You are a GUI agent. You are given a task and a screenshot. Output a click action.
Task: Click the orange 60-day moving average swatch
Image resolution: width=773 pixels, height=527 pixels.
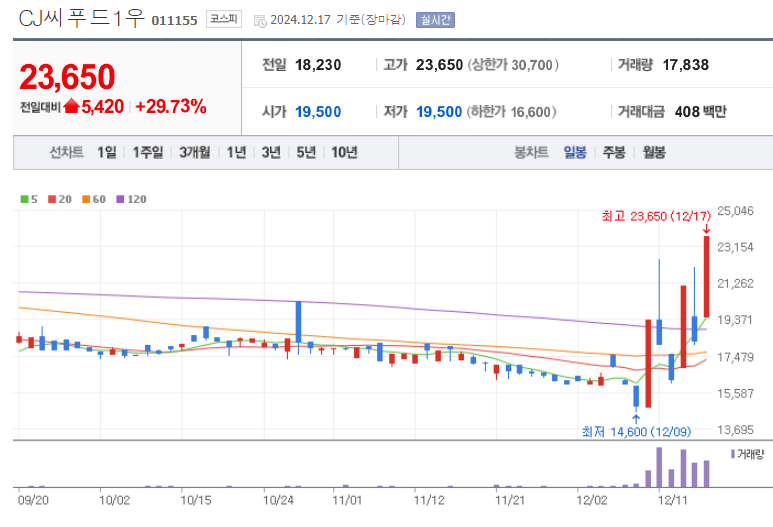tap(86, 199)
